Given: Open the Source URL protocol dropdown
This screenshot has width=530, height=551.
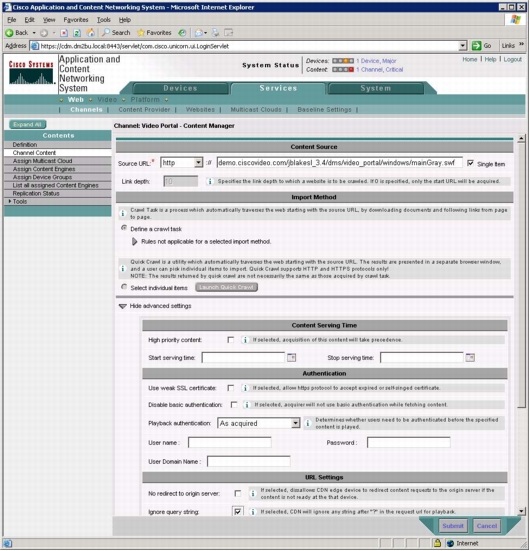Looking at the screenshot, I should click(198, 163).
